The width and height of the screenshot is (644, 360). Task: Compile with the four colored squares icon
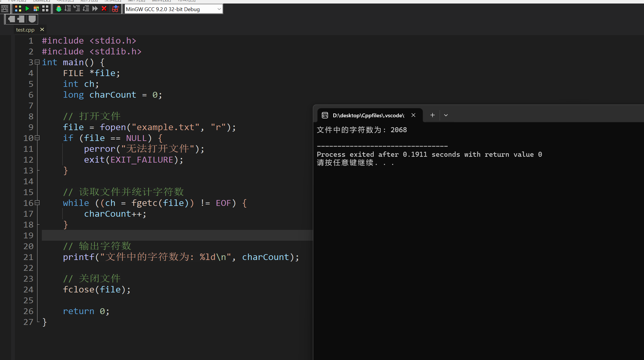point(18,9)
